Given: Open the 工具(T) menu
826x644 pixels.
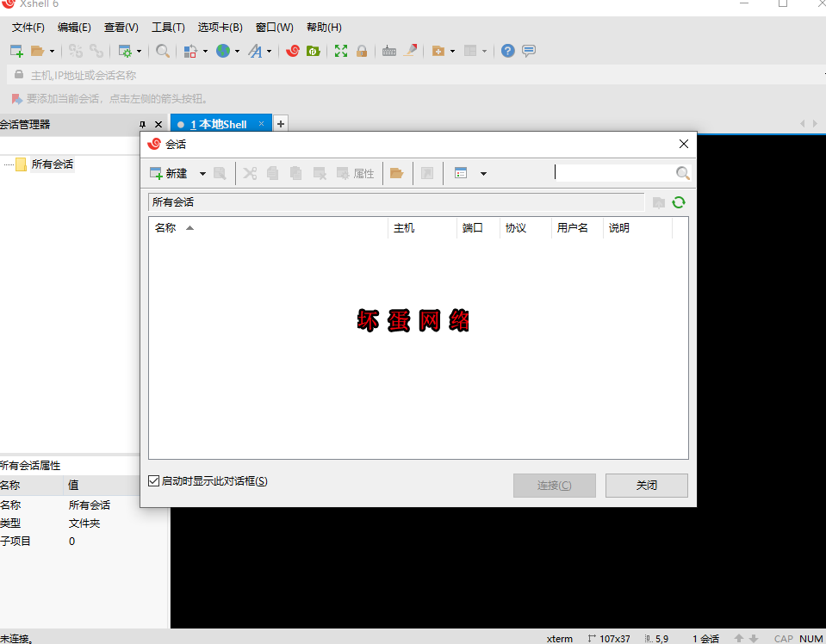Looking at the screenshot, I should (x=168, y=28).
